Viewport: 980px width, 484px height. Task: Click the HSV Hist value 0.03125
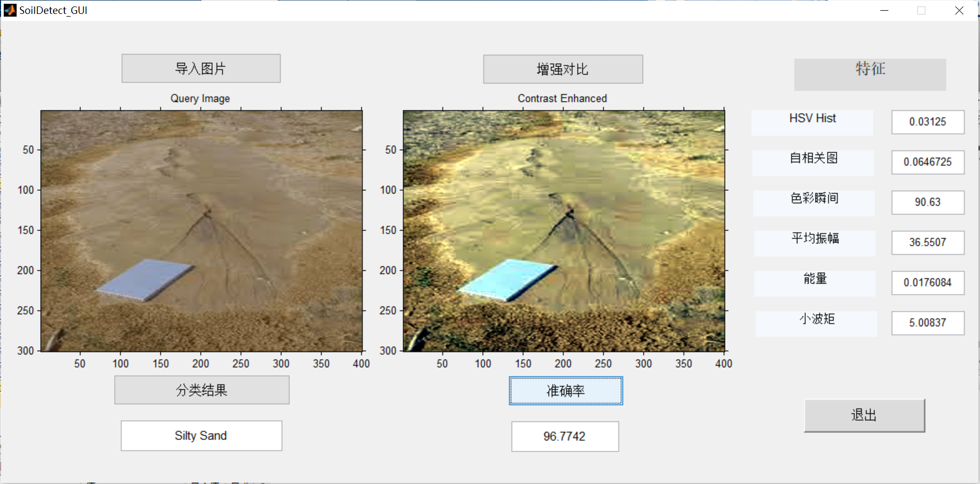coord(927,122)
